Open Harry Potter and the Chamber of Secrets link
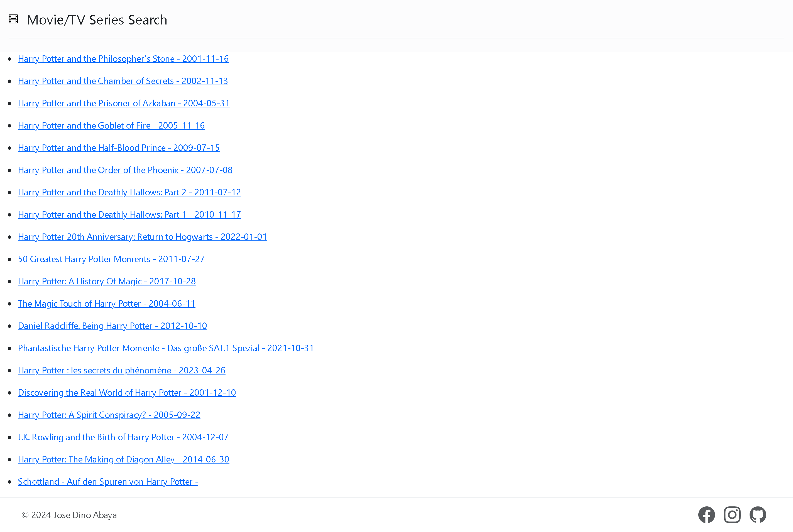The height and width of the screenshot is (532, 793). coord(123,81)
